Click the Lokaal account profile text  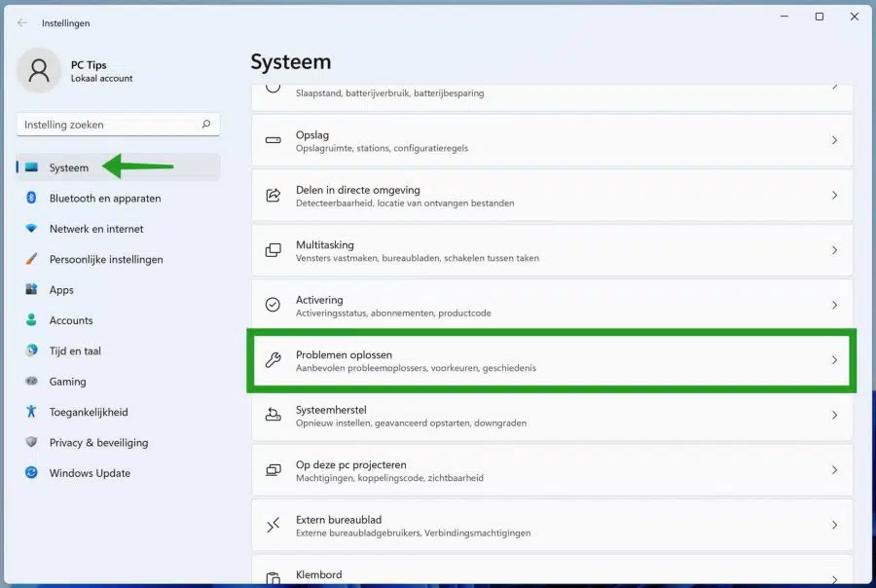(101, 78)
